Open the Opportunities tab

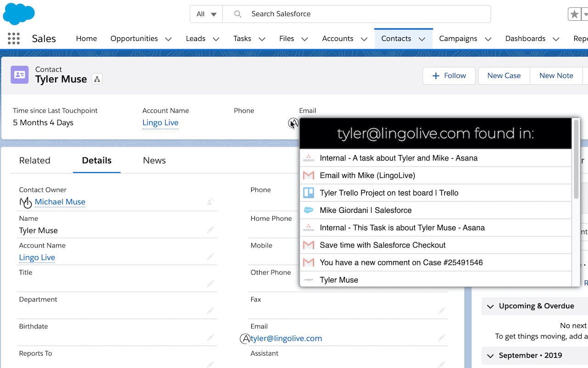click(134, 39)
